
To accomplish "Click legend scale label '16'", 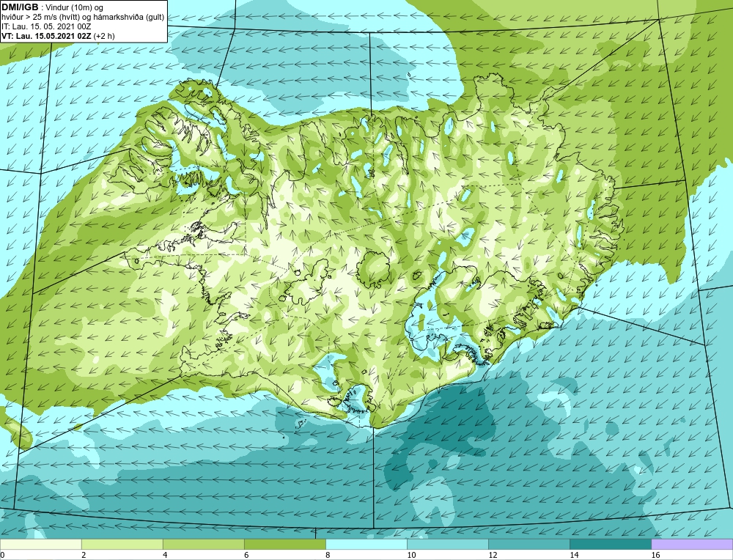I will coord(655,555).
